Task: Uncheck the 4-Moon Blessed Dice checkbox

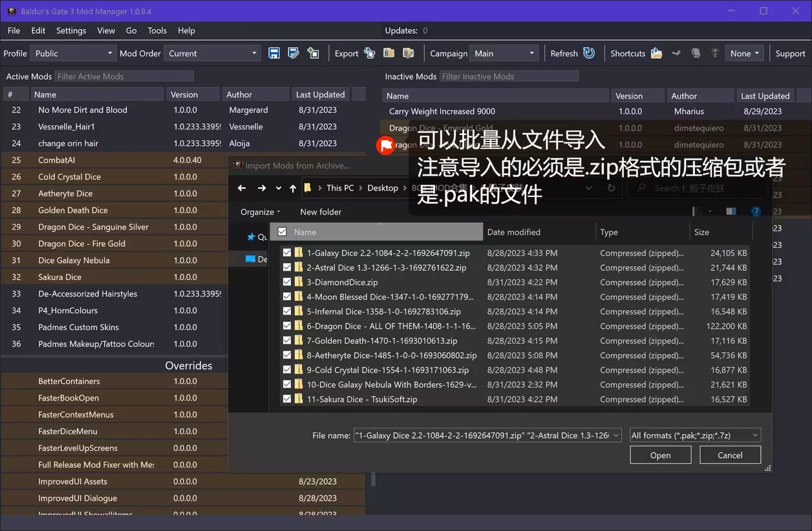Action: coord(287,297)
